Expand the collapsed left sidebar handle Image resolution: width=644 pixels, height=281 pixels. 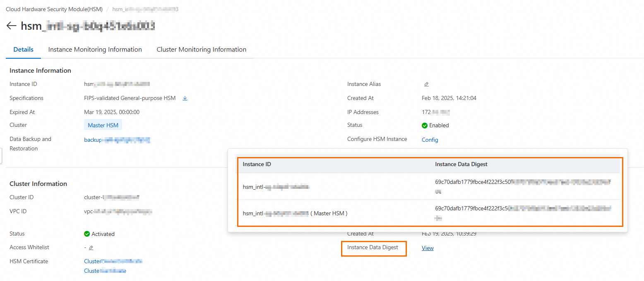coord(1,156)
